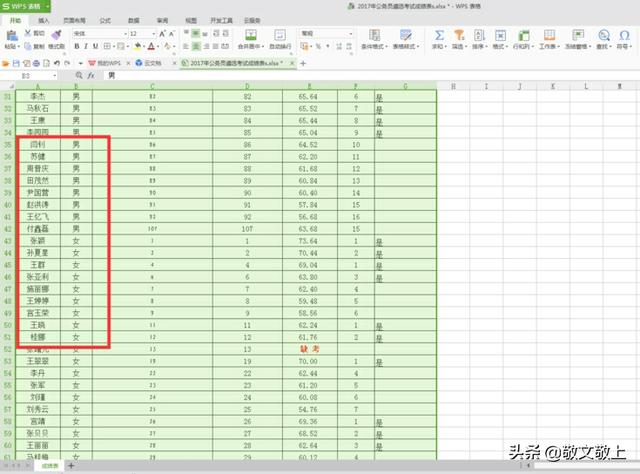The image size is (640, 474).
Task: Click the Format (格式) icon
Action: point(500,36)
